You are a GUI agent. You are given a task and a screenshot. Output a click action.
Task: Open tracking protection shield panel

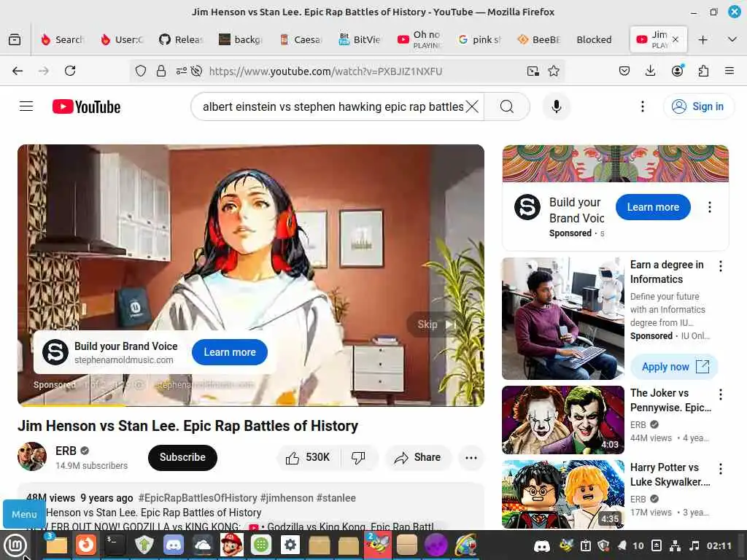(141, 71)
